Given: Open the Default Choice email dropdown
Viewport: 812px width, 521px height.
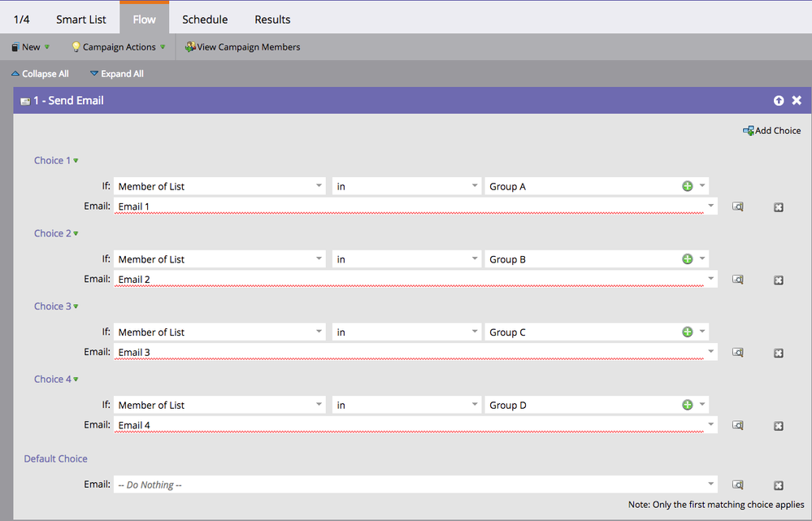Looking at the screenshot, I should 712,484.
